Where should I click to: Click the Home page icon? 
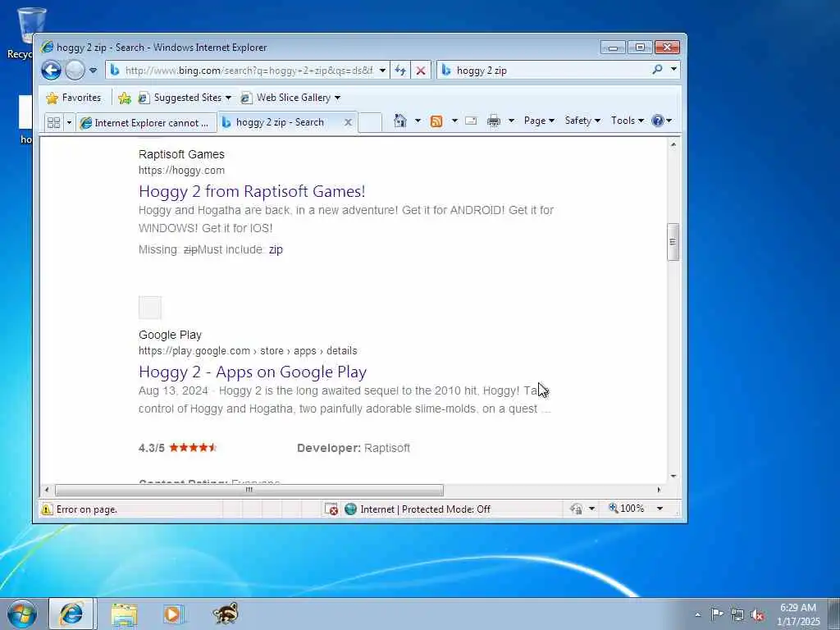click(400, 121)
